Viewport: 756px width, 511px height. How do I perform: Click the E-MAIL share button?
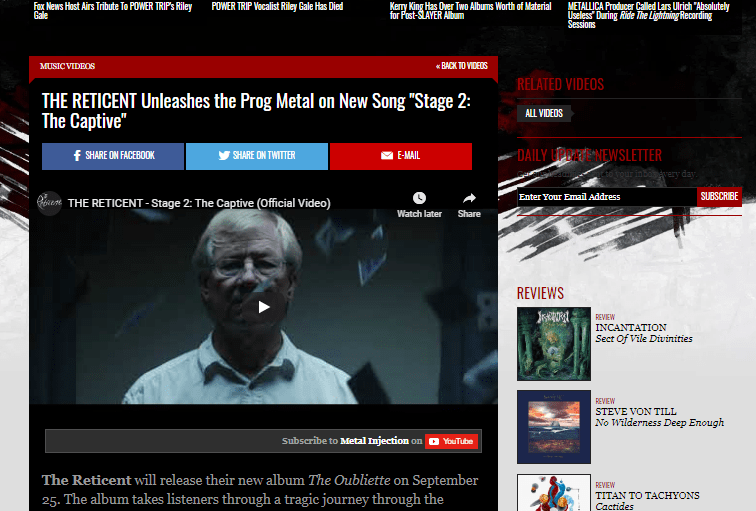point(401,156)
